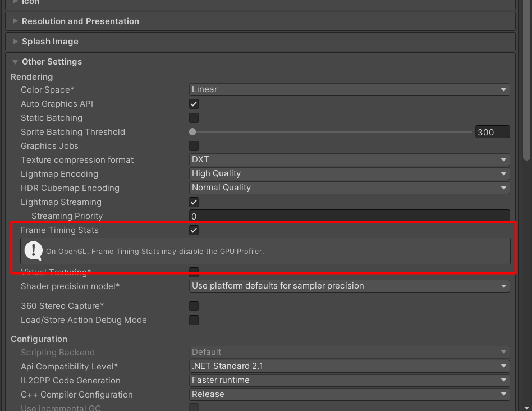
Task: Open the HDR Cubemap Encoding dropdown
Action: point(349,188)
